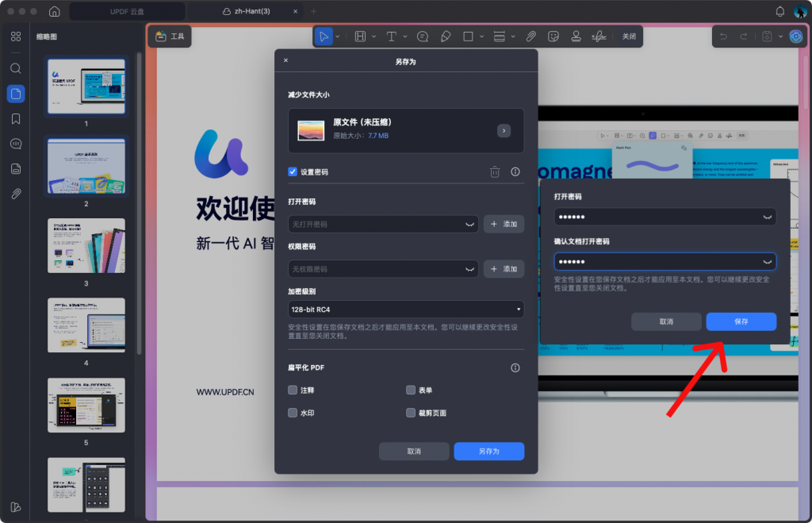Click 添加 next to 权限密码

[x=504, y=268]
